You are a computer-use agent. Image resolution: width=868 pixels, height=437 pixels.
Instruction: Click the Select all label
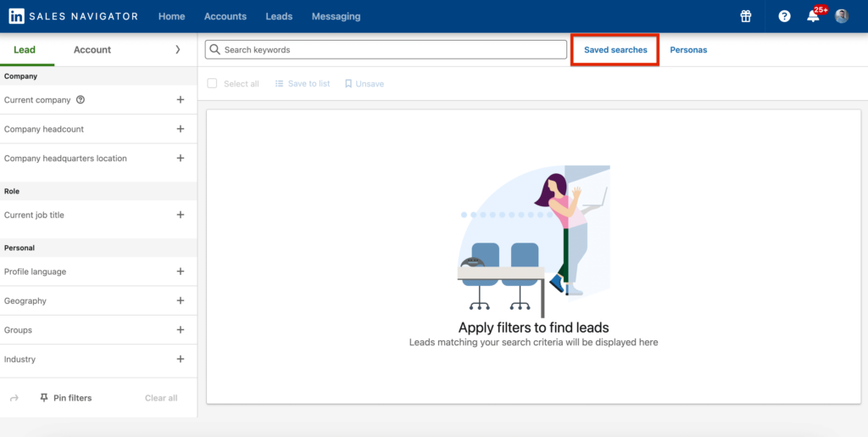coord(242,84)
